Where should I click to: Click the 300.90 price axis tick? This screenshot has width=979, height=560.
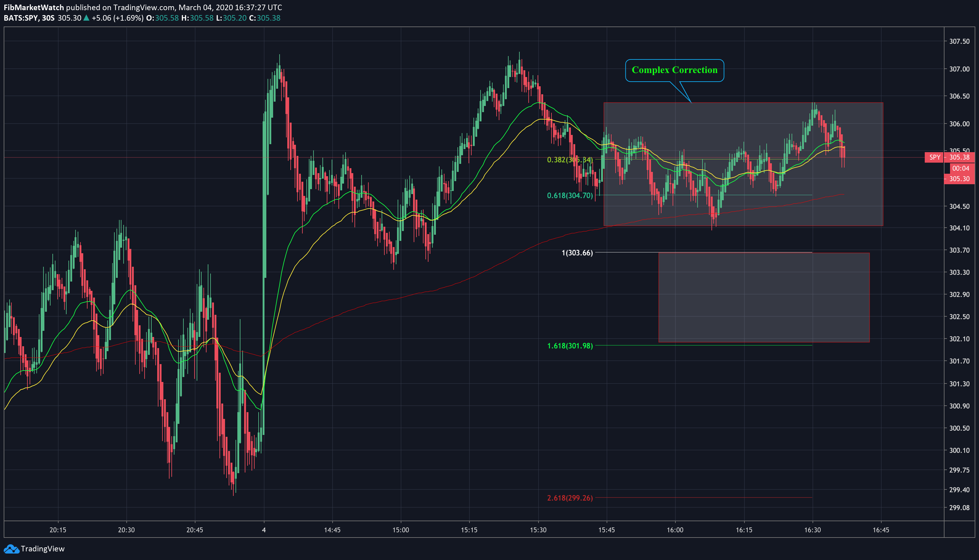(959, 406)
